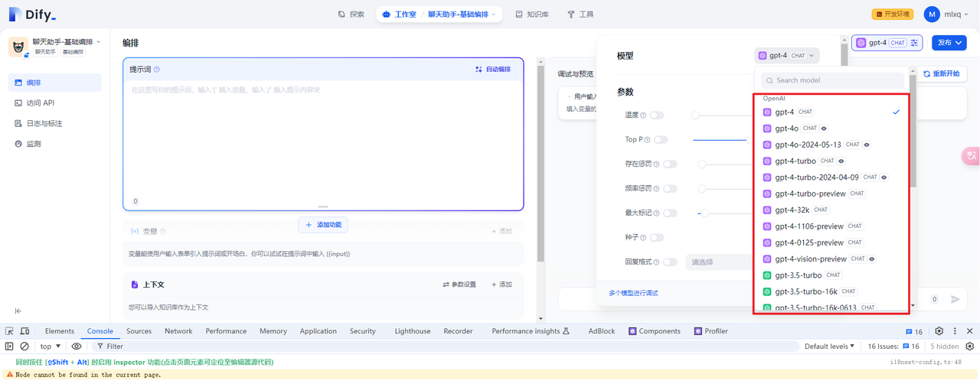Open the mlxq user account menu
This screenshot has width=980, height=384.
point(946,15)
